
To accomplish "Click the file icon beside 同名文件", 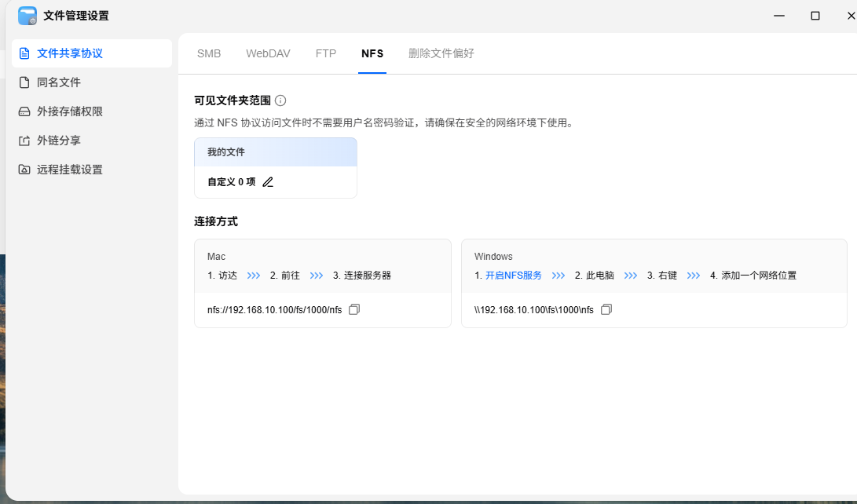I will [x=24, y=82].
